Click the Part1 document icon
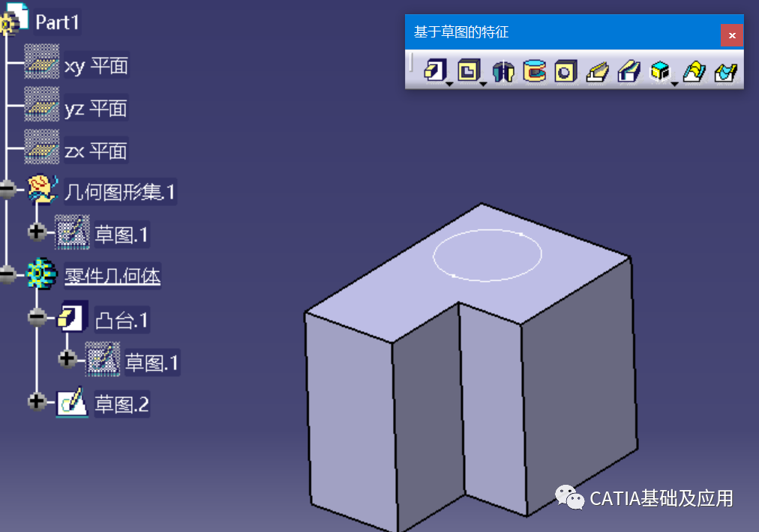This screenshot has height=532, width=759. coord(14,19)
